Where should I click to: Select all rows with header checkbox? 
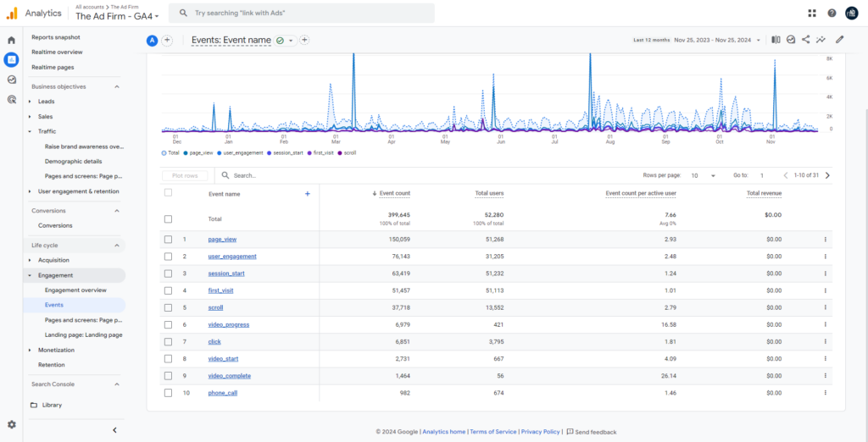point(168,193)
